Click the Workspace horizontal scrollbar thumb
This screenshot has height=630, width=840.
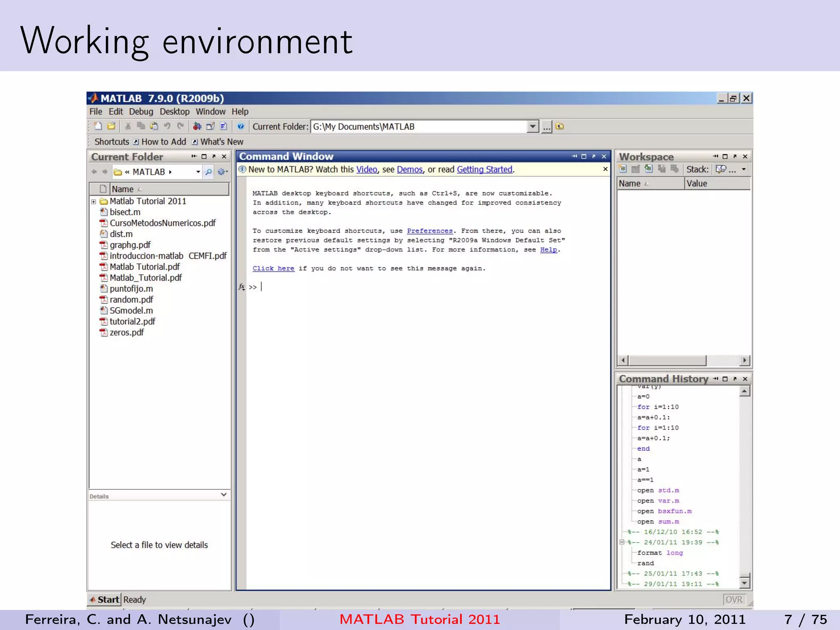pos(667,361)
